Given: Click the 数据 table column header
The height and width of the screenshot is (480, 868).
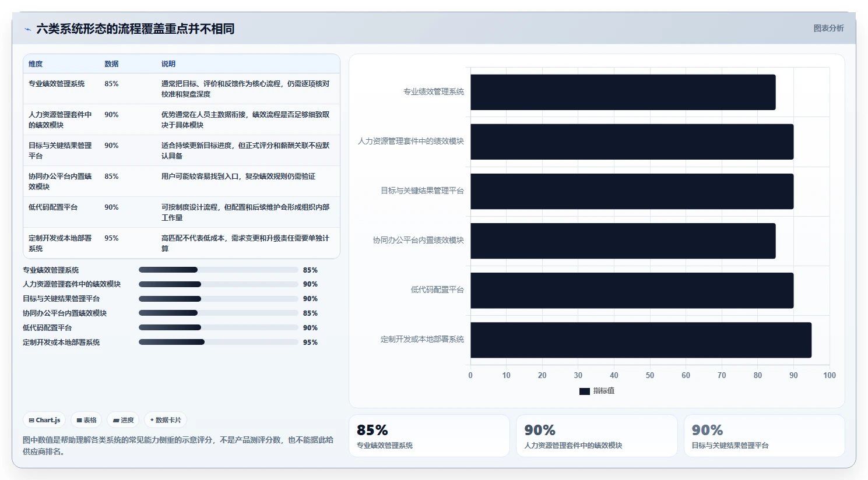Looking at the screenshot, I should click(x=111, y=64).
